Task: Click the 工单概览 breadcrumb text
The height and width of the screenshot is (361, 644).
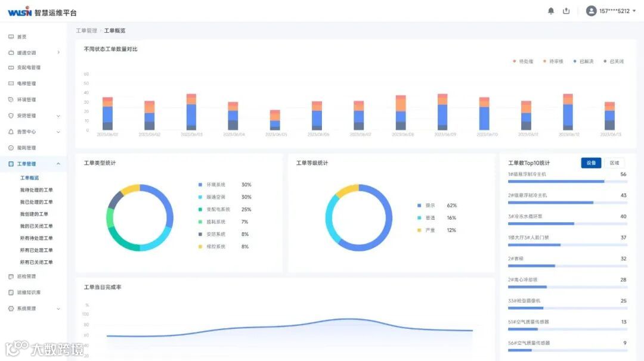Action: tap(114, 31)
